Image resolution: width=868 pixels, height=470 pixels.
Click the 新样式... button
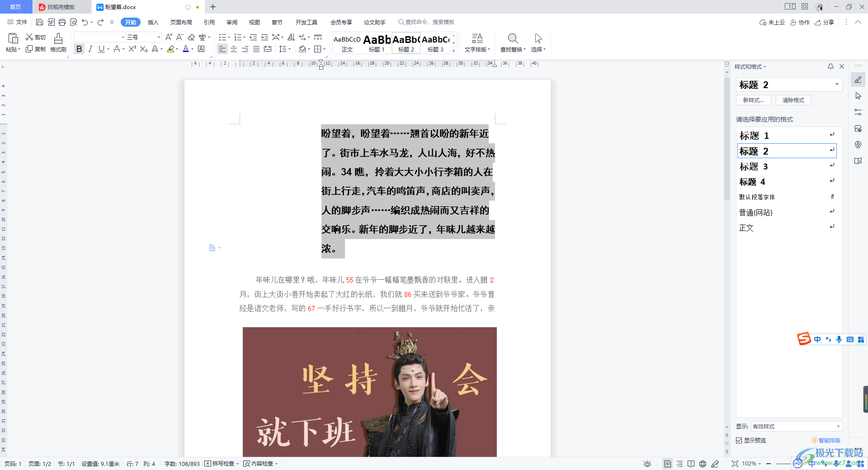[x=753, y=100]
